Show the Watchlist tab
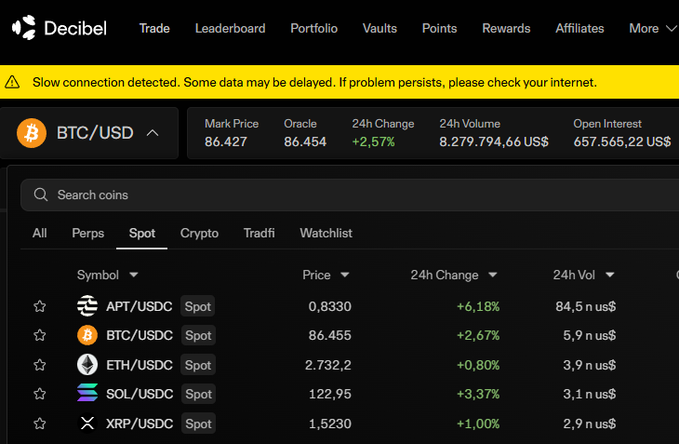 326,233
